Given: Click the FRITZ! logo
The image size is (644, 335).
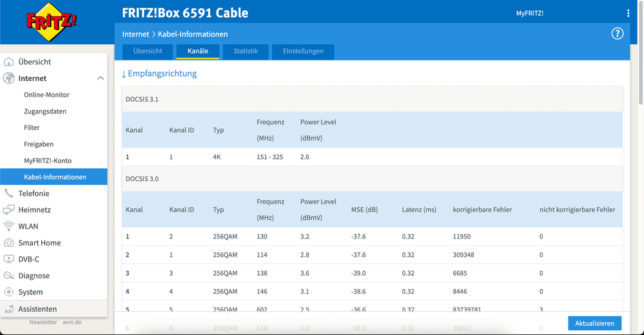Looking at the screenshot, I should tap(51, 23).
